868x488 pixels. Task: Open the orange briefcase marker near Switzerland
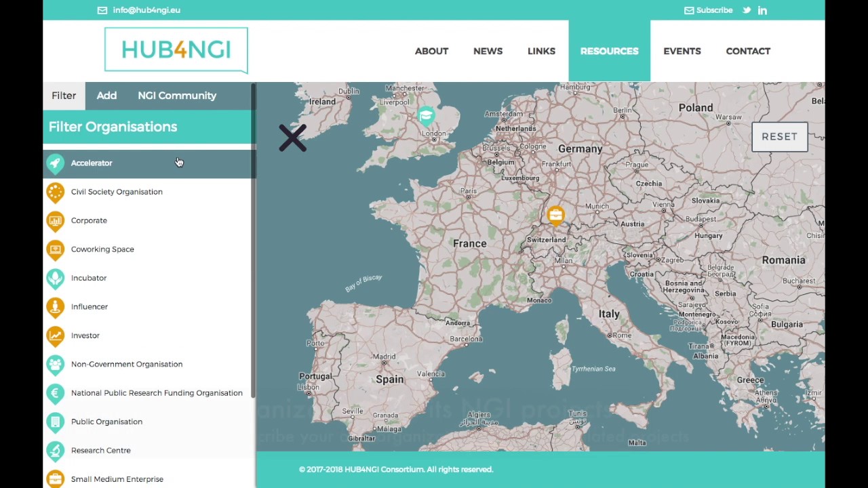[555, 216]
